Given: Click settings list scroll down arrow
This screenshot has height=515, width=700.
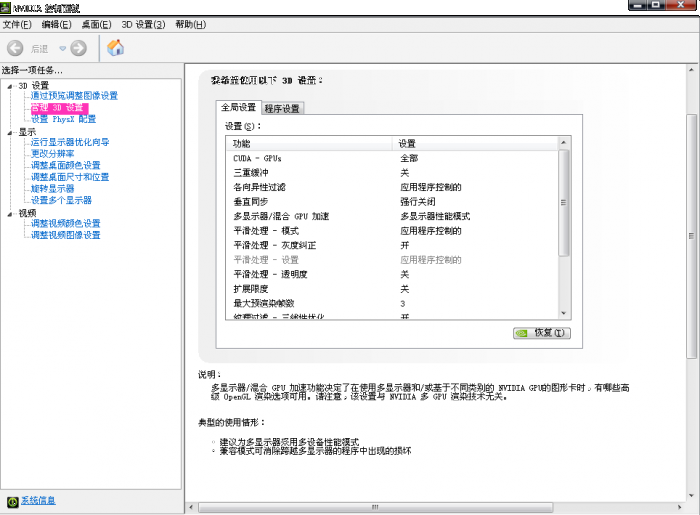Looking at the screenshot, I should (564, 313).
